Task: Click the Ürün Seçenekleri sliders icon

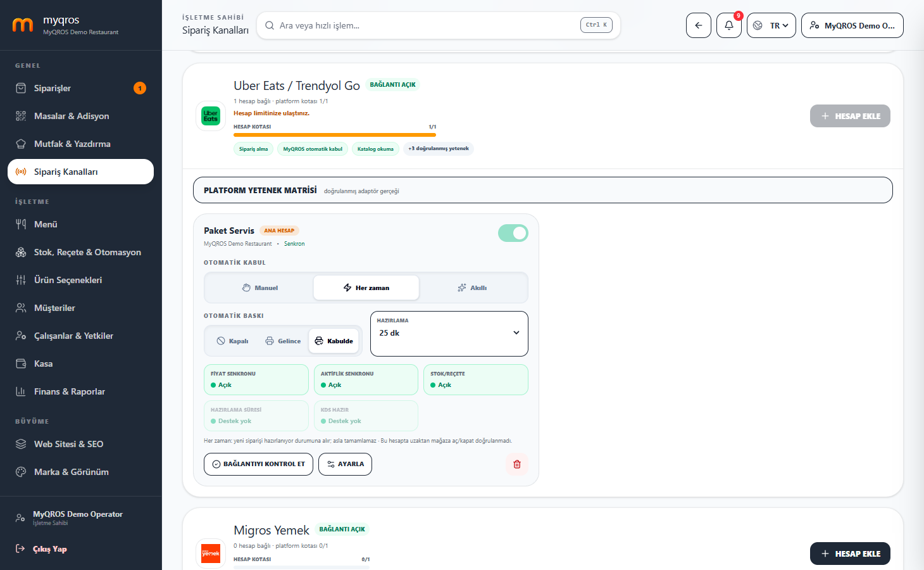Action: (x=21, y=280)
